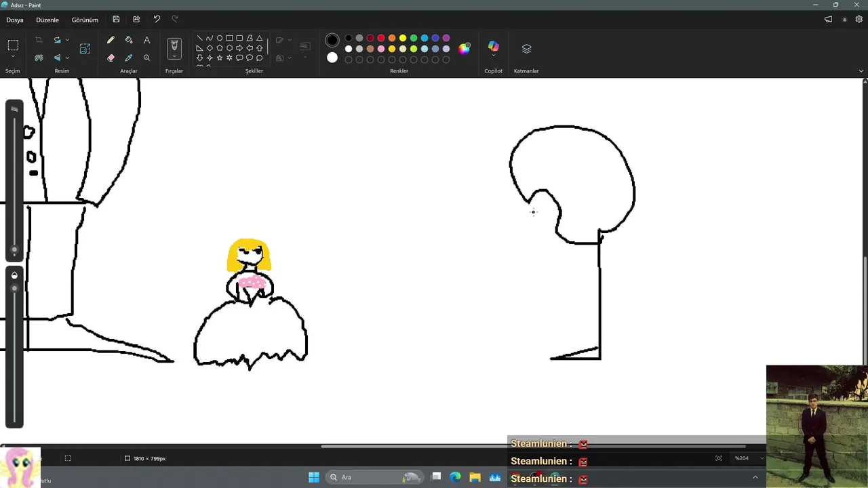Pick the red color swatch

click(x=381, y=38)
